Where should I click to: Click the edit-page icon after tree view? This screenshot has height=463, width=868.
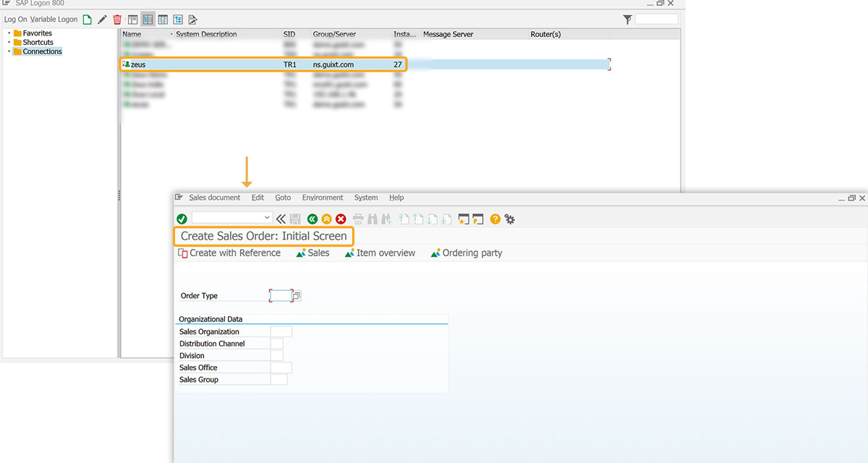coord(192,20)
